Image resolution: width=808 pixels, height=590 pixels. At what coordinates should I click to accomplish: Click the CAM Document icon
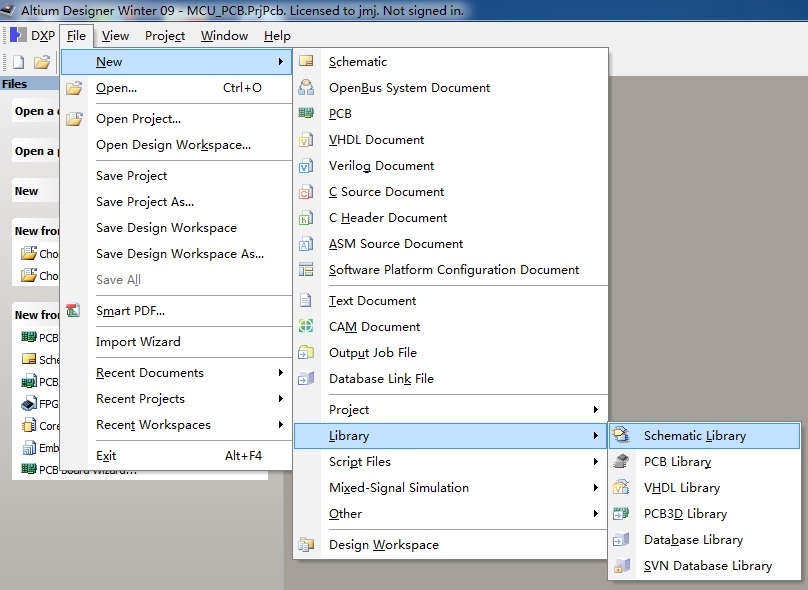click(x=306, y=326)
